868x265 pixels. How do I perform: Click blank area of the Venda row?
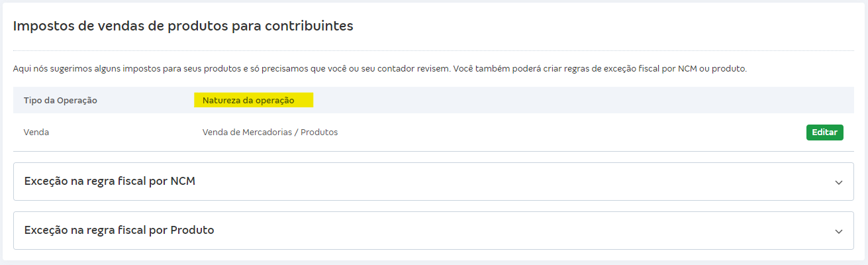click(563, 132)
